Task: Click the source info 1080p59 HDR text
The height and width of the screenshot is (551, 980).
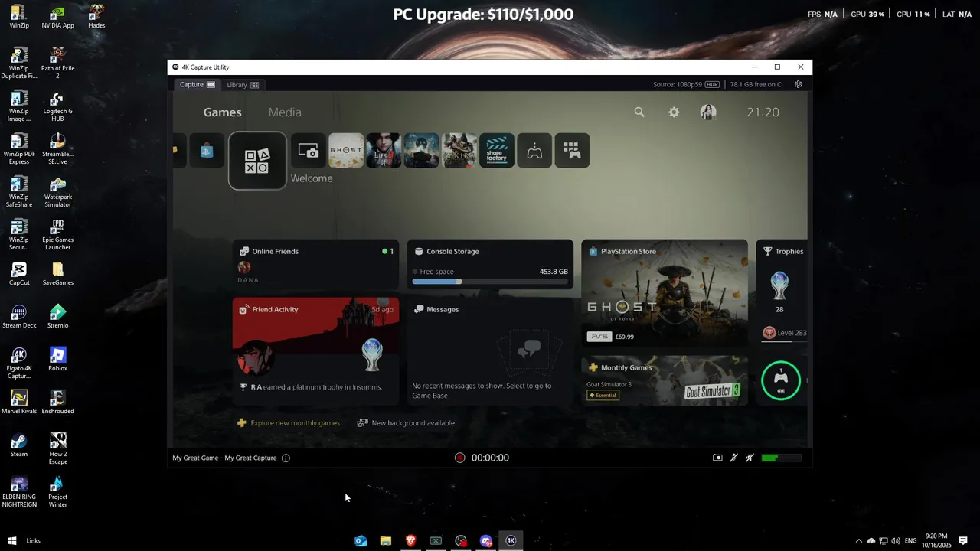Action: click(x=687, y=85)
